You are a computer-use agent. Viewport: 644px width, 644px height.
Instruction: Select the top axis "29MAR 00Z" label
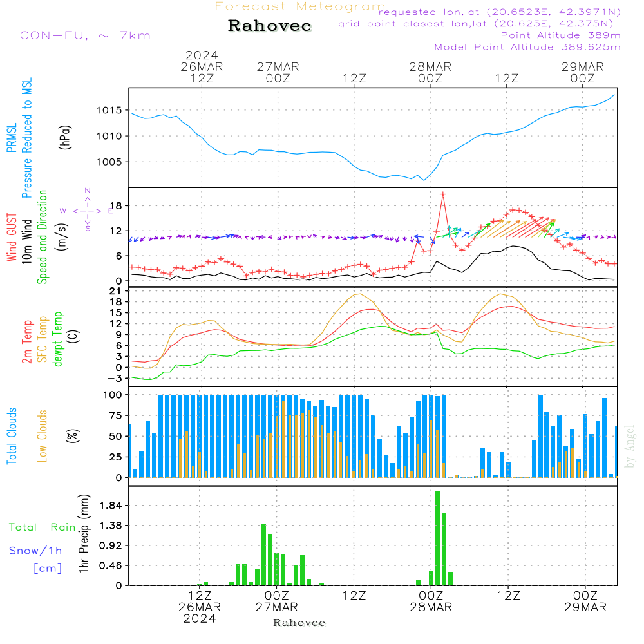582,72
